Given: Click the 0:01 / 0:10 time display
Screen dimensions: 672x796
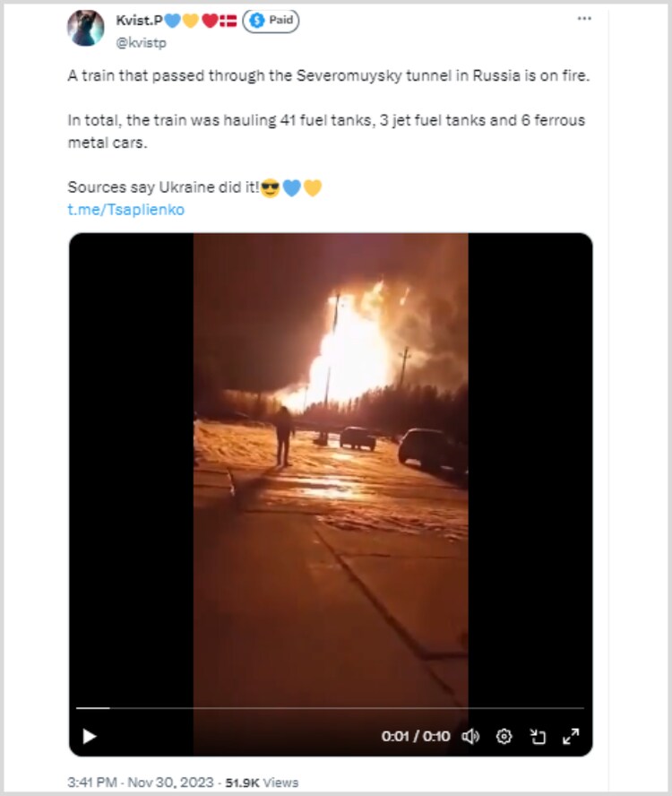Looking at the screenshot, I should click(416, 736).
